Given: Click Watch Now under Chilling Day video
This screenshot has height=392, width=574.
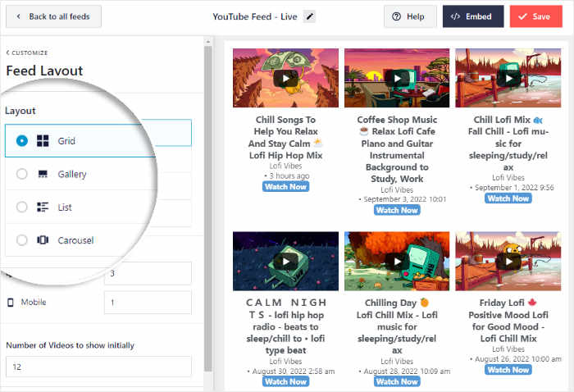Looking at the screenshot, I should [397, 382].
